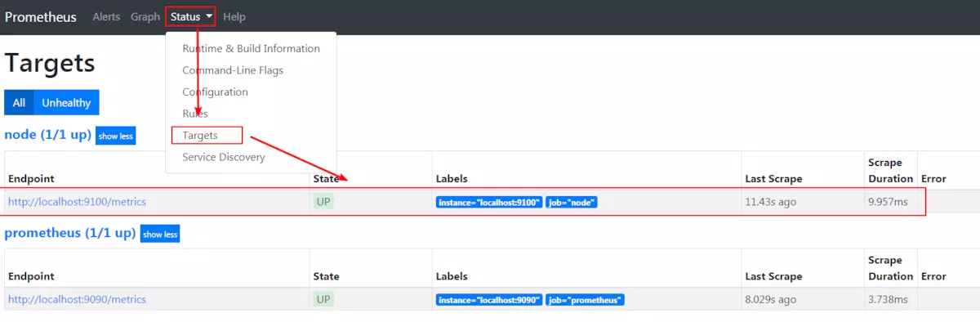Screen dimensions: 980x322
Task: Click the Prometheus brand link
Action: coord(41,16)
